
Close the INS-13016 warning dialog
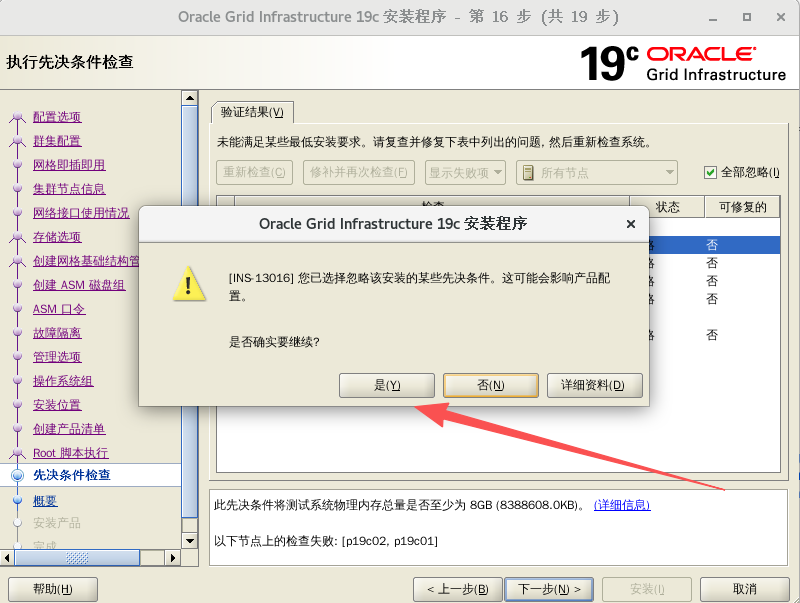[x=631, y=224]
